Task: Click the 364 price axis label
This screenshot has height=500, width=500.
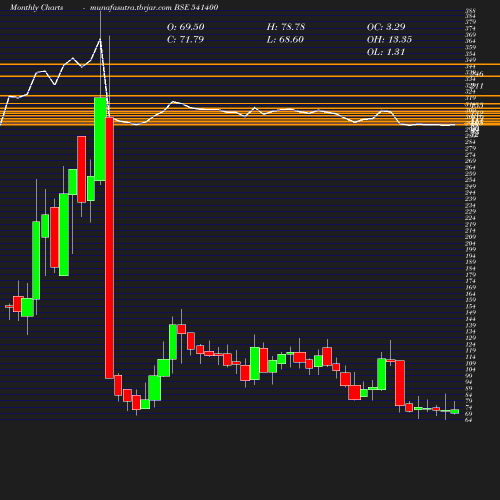Action: 470,41
